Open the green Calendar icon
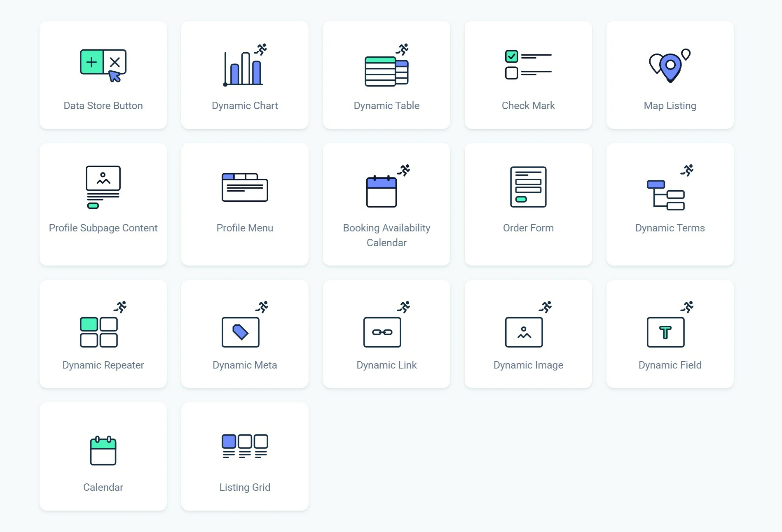Viewport: 782px width, 532px height. pyautogui.click(x=103, y=450)
